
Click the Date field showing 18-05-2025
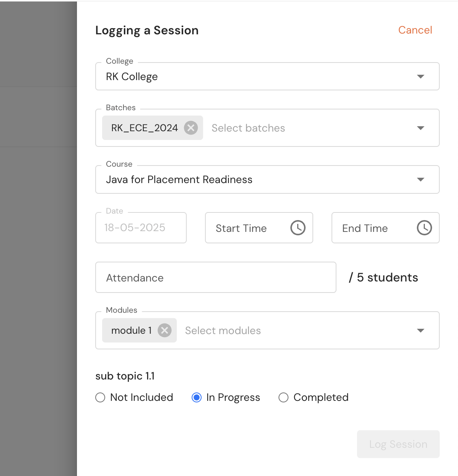tap(141, 228)
